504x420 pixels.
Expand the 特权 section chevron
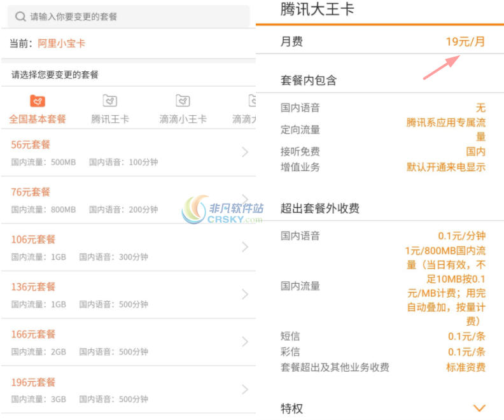[x=479, y=408]
